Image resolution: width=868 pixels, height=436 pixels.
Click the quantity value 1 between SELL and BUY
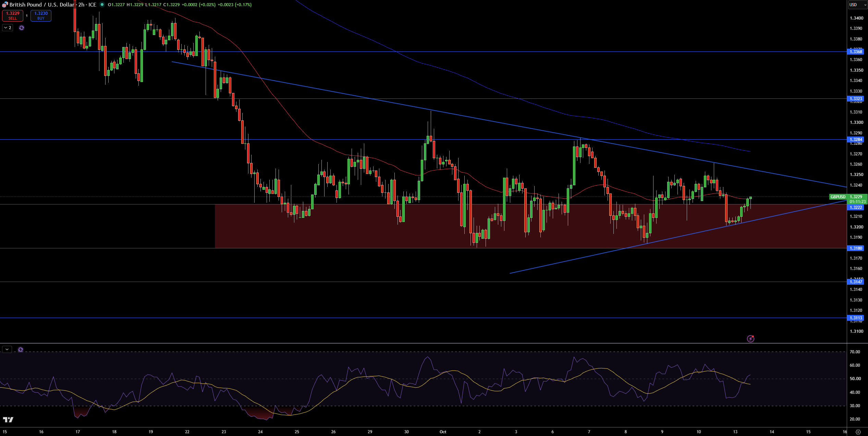pyautogui.click(x=27, y=15)
